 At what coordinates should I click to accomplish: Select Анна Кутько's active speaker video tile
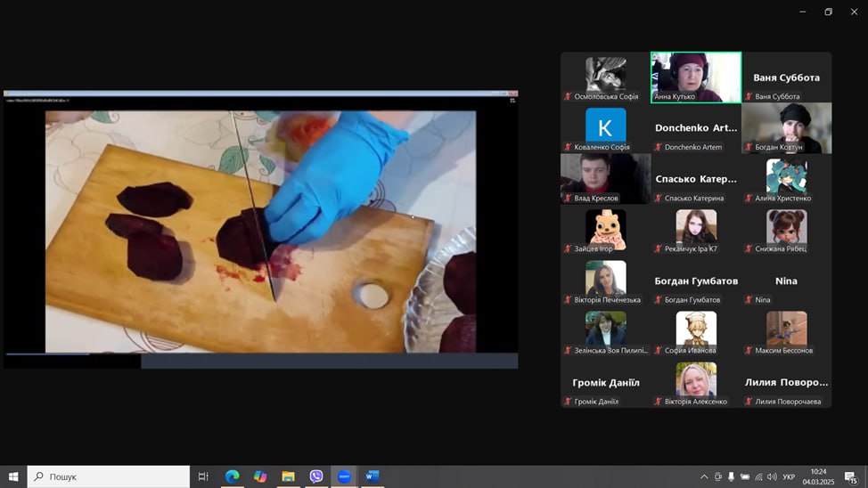(696, 77)
